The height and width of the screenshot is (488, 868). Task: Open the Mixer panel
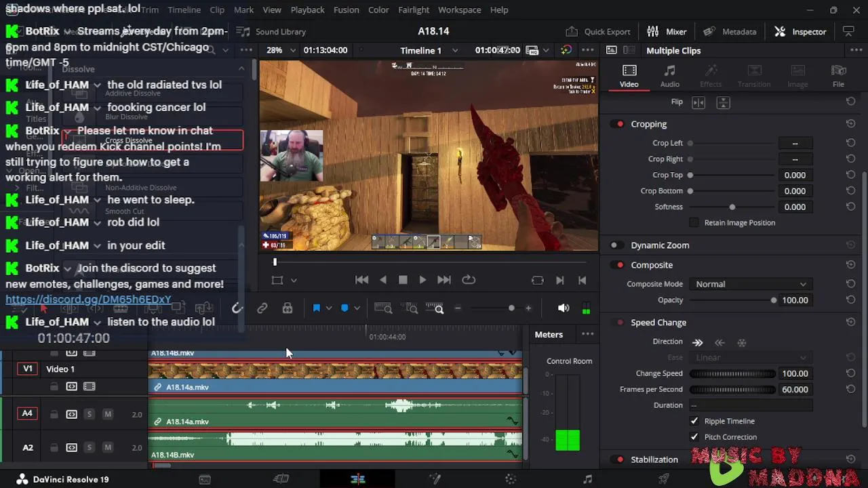pyautogui.click(x=667, y=32)
